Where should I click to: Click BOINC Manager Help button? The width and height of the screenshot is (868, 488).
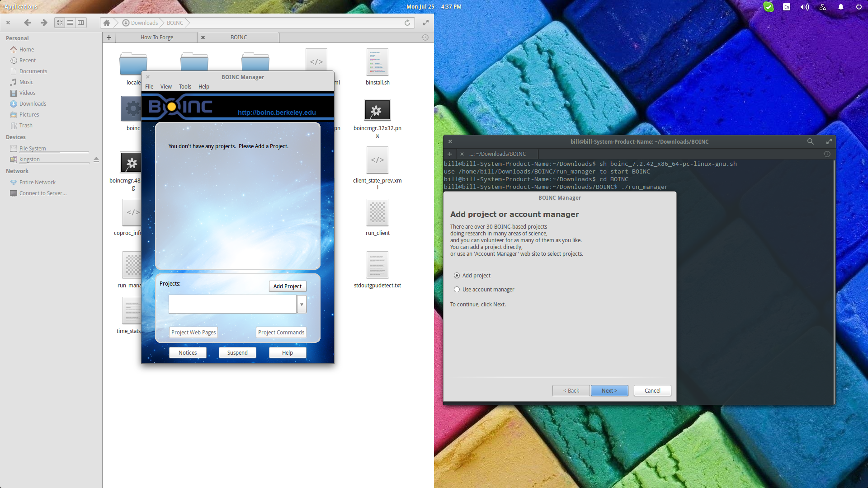[288, 353]
